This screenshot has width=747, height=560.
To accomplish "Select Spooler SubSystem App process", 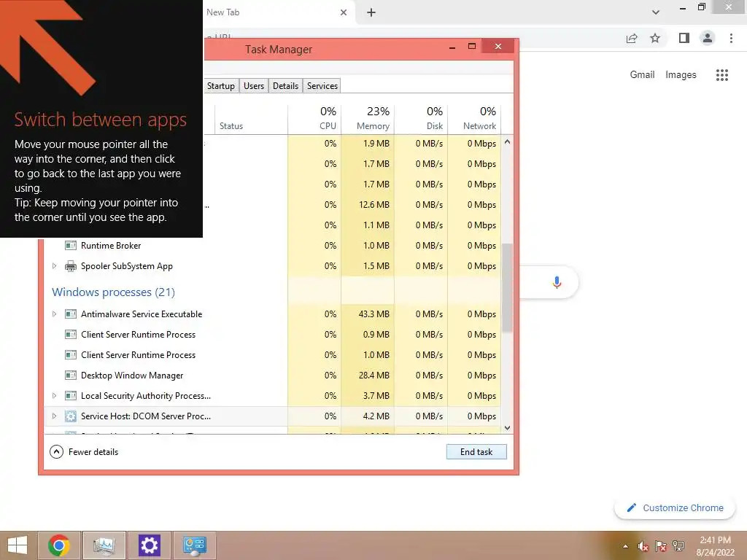I will [x=273, y=266].
